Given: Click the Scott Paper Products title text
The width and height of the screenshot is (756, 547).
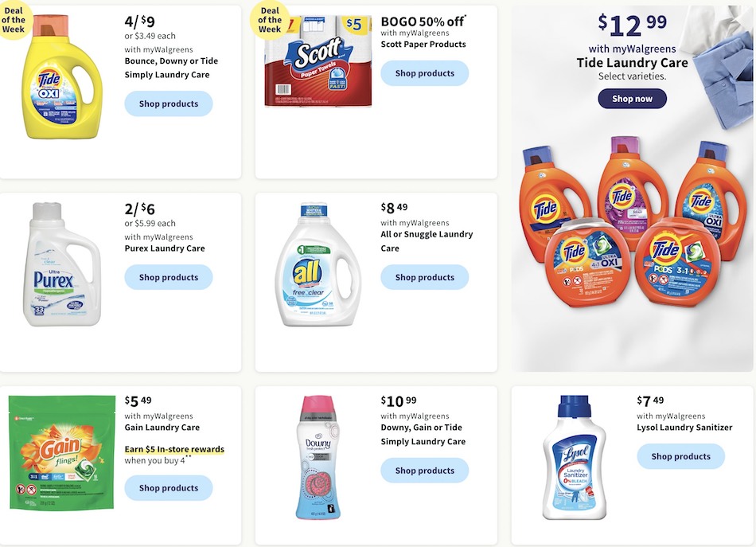Looking at the screenshot, I should [423, 44].
